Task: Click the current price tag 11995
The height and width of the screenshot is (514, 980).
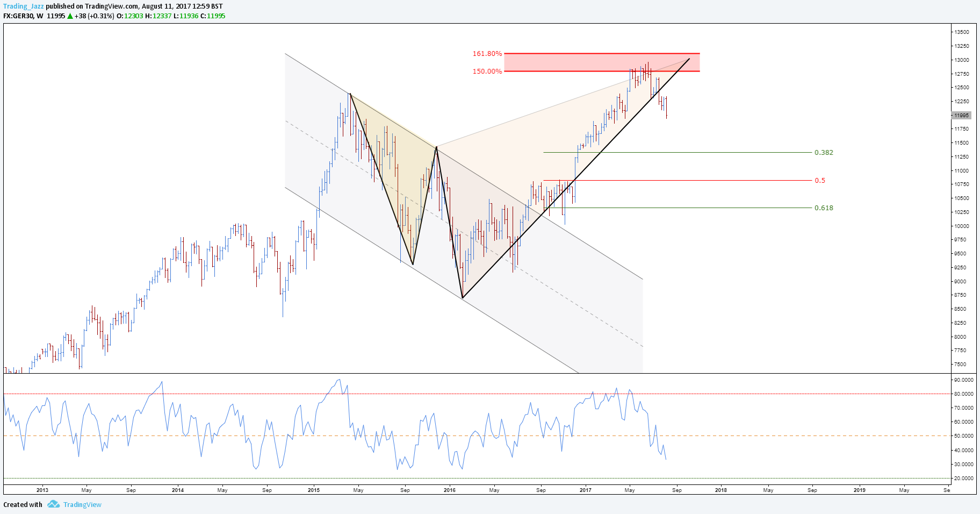Action: [961, 115]
